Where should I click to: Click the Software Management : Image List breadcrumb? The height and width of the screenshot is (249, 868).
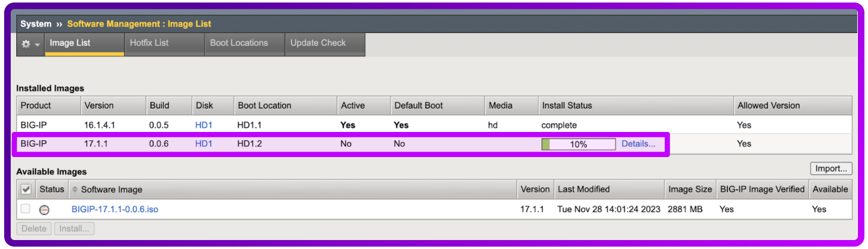pyautogui.click(x=139, y=24)
